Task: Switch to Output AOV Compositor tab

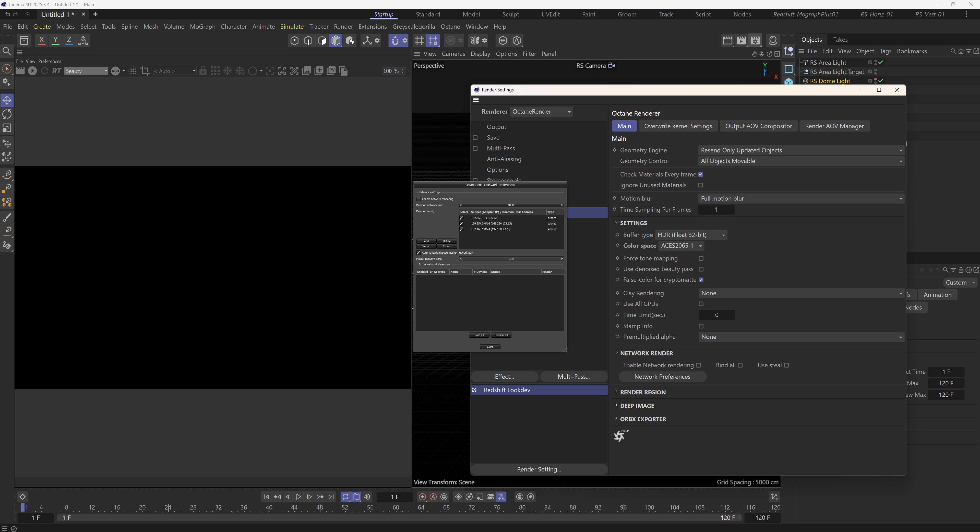Action: click(x=759, y=126)
